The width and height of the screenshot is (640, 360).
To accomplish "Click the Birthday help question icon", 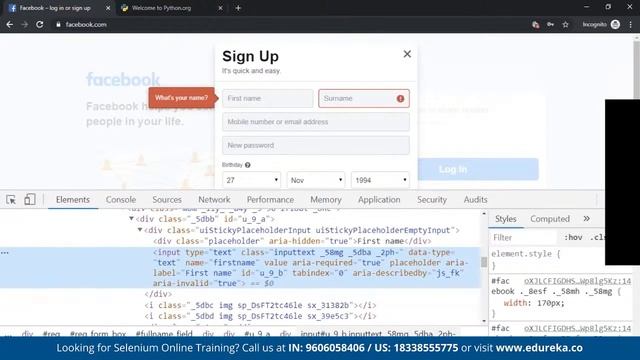I will pyautogui.click(x=247, y=165).
